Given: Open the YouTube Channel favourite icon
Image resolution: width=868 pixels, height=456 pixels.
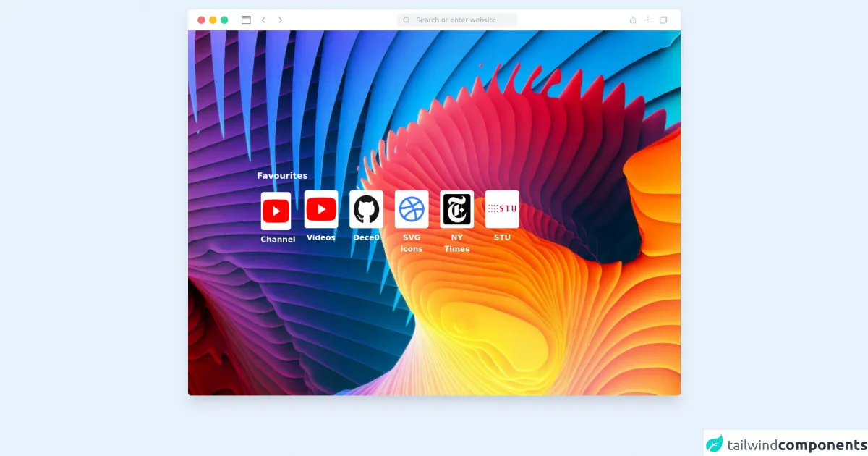Looking at the screenshot, I should (x=276, y=211).
